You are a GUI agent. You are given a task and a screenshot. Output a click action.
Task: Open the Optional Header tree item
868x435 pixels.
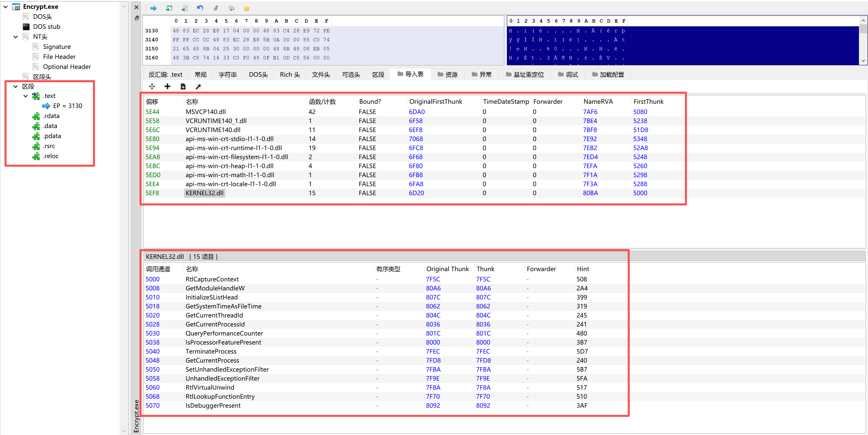click(x=67, y=67)
